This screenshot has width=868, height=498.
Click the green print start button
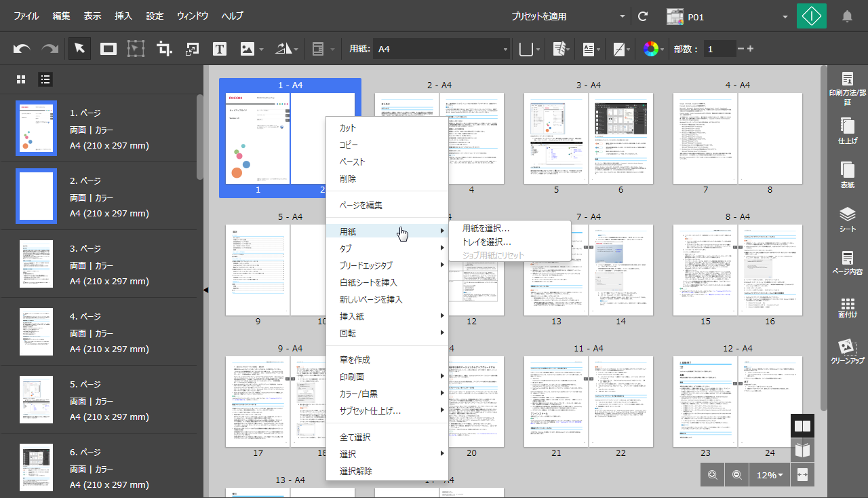click(x=811, y=16)
